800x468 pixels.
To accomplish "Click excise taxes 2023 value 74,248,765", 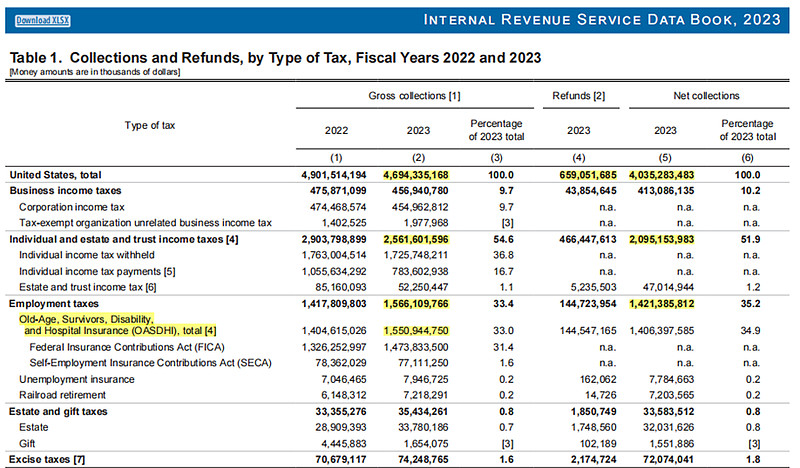I will coord(423,459).
